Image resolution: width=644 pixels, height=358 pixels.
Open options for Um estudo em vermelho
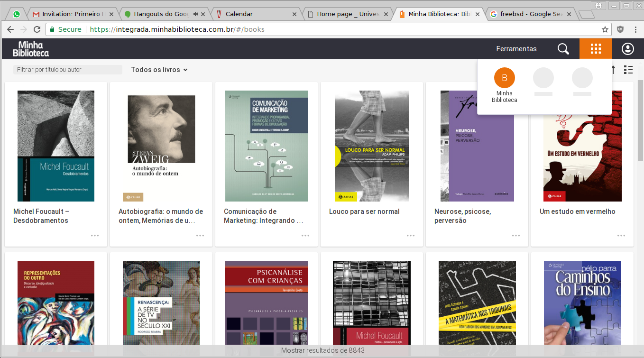pos(621,235)
